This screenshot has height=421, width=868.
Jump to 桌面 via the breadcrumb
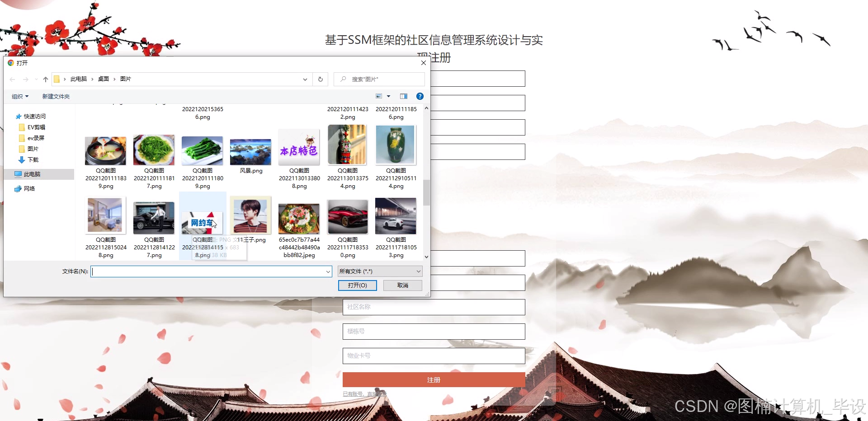[x=103, y=79]
